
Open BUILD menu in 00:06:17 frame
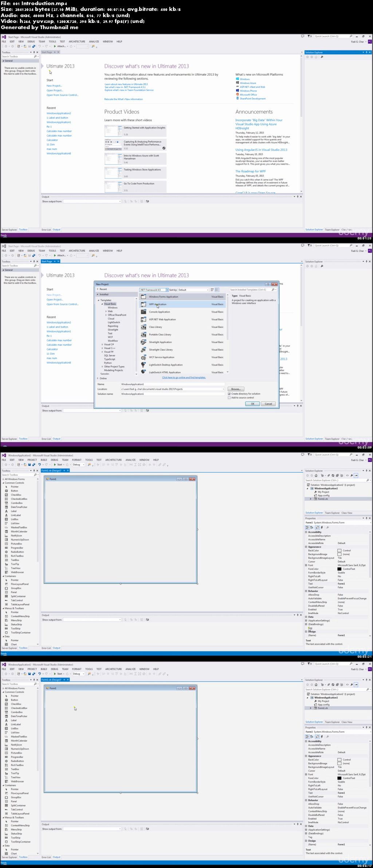(44, 669)
